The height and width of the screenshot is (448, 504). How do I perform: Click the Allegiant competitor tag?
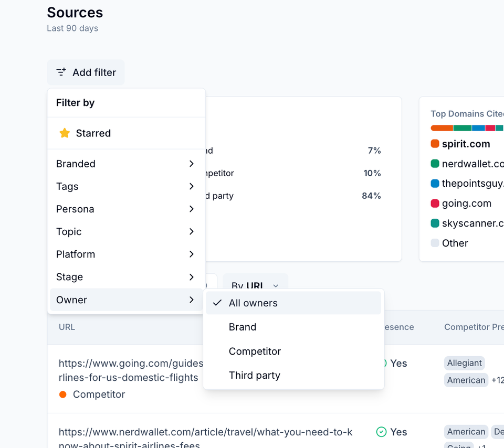click(464, 363)
